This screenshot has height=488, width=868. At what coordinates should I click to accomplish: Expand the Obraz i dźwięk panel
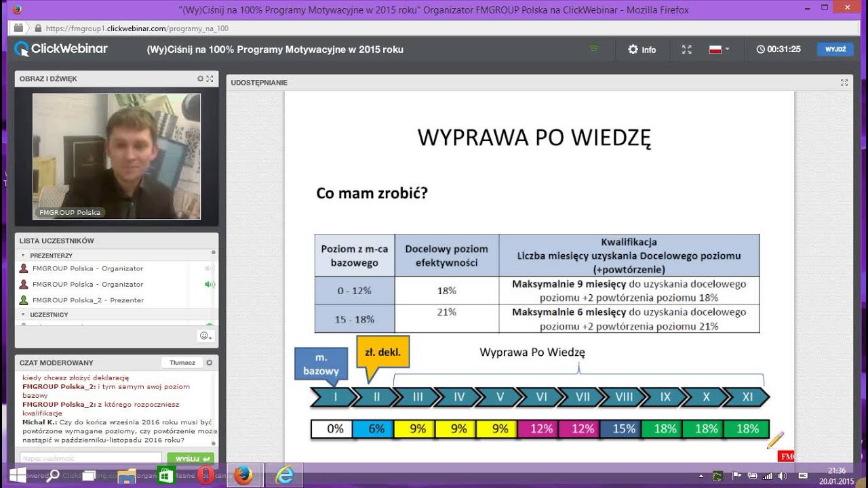[210, 79]
